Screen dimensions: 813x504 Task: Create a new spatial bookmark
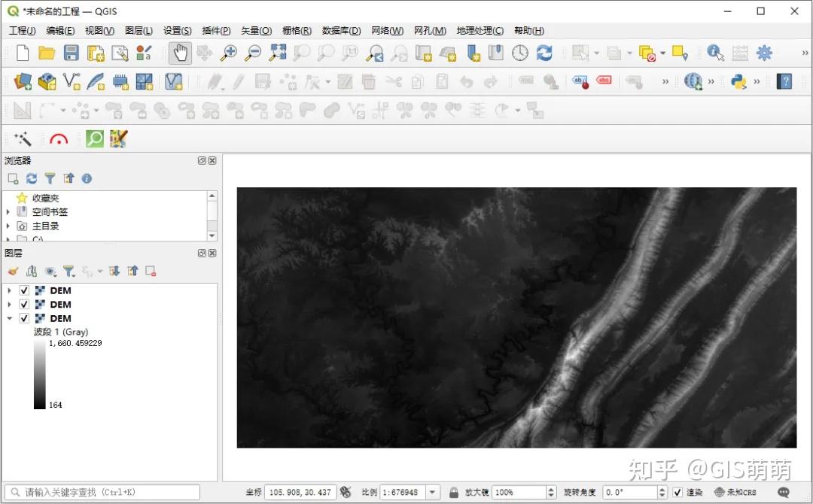(473, 53)
